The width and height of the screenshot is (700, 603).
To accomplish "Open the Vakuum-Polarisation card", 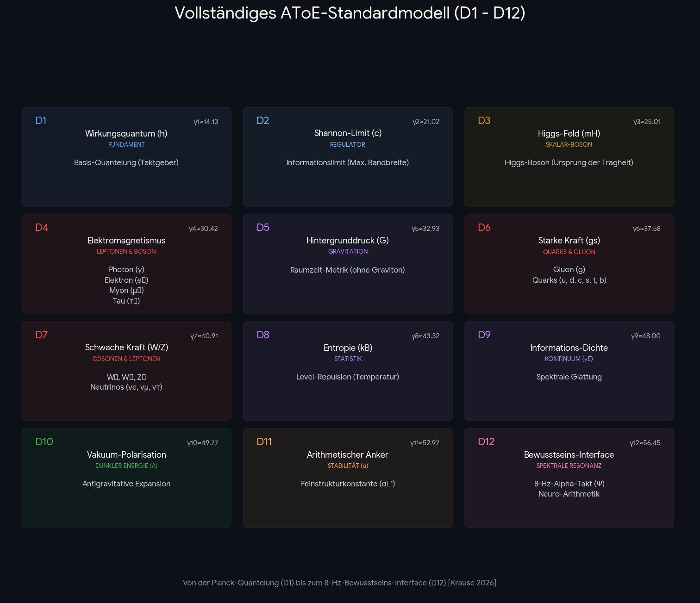I will pos(126,478).
